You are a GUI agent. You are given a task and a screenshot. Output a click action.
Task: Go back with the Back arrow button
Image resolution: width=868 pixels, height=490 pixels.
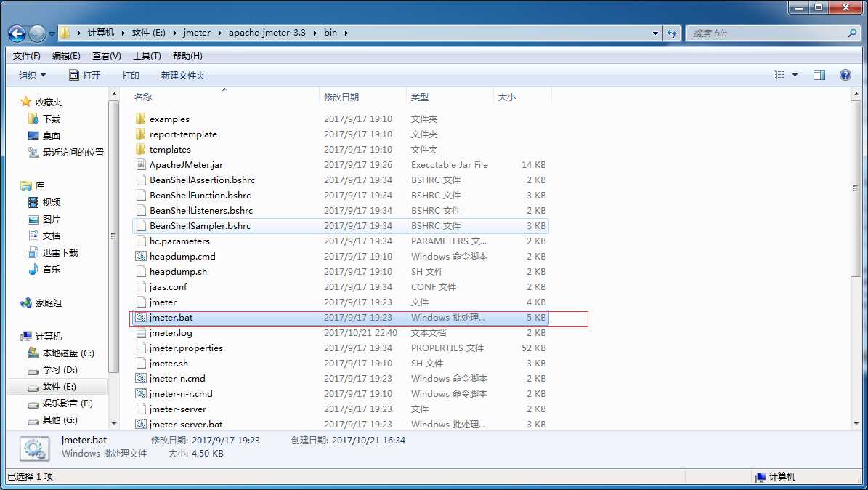click(x=17, y=33)
